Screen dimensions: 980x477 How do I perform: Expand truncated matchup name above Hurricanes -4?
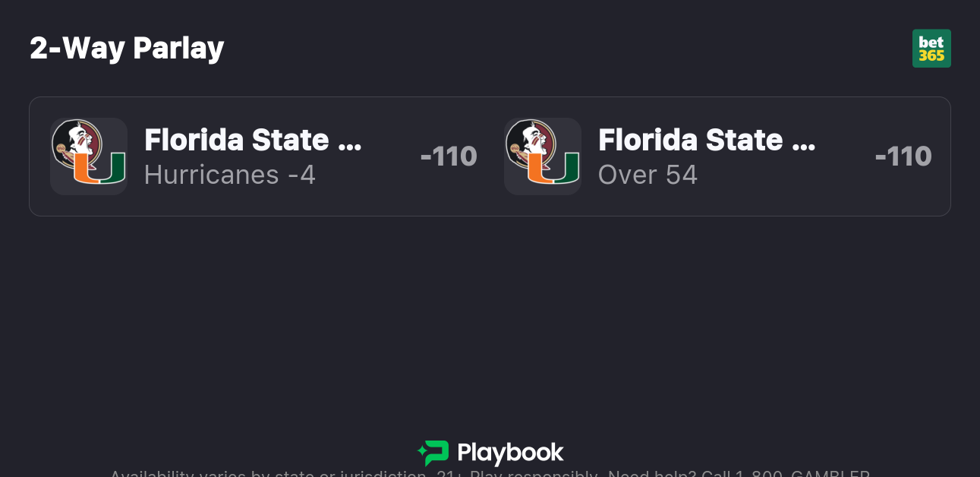pyautogui.click(x=348, y=141)
